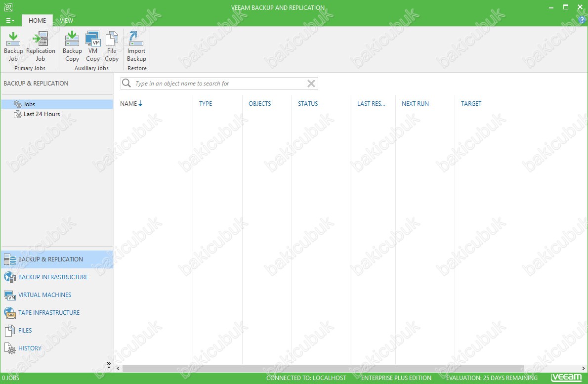588x384 pixels.
Task: Sort by the STATUS column header
Action: [x=308, y=103]
